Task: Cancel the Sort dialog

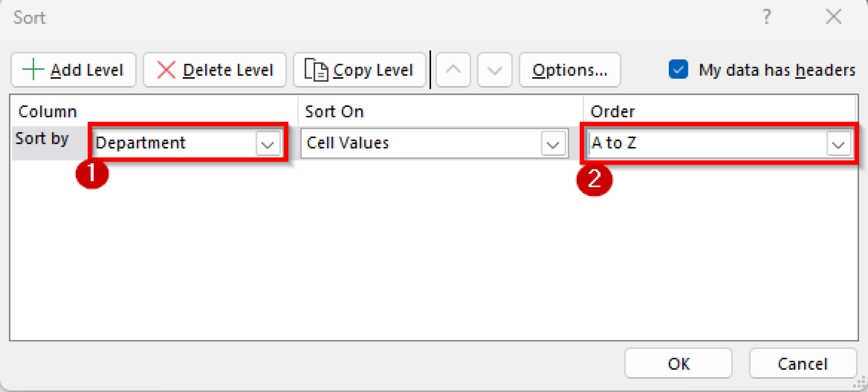Action: pos(803,363)
